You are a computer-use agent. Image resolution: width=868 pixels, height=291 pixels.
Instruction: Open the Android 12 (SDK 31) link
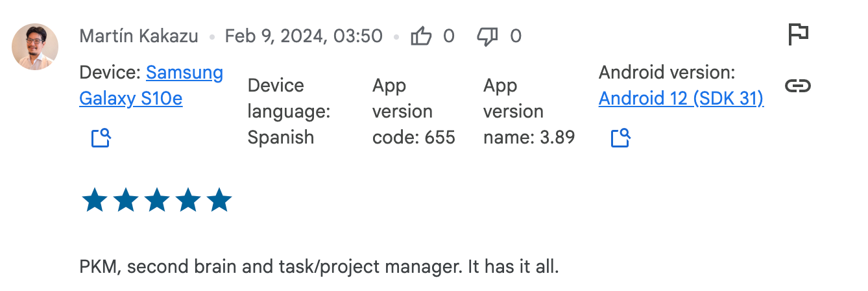click(x=681, y=98)
